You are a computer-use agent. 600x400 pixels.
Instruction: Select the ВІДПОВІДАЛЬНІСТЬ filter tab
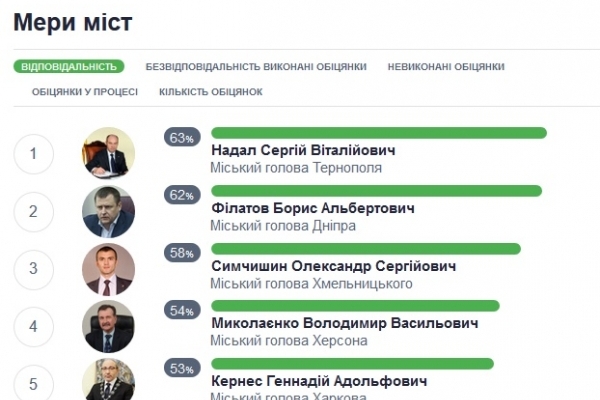(x=69, y=67)
